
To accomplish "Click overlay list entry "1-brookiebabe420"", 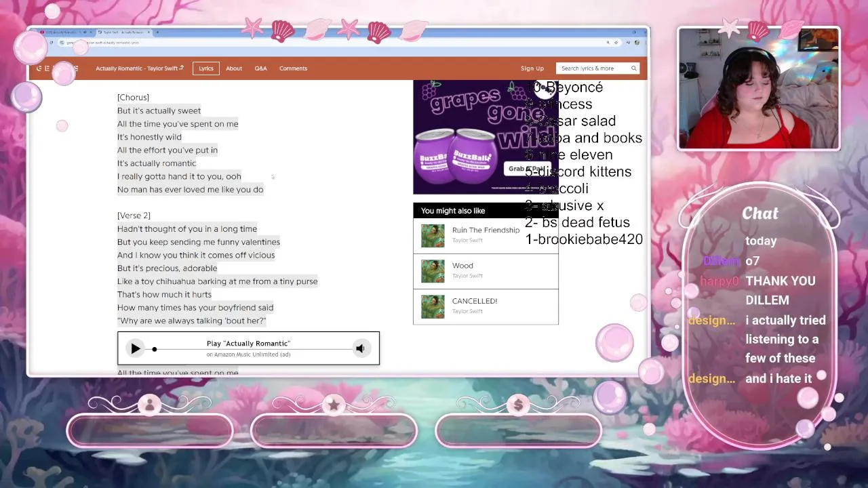I will click(584, 239).
